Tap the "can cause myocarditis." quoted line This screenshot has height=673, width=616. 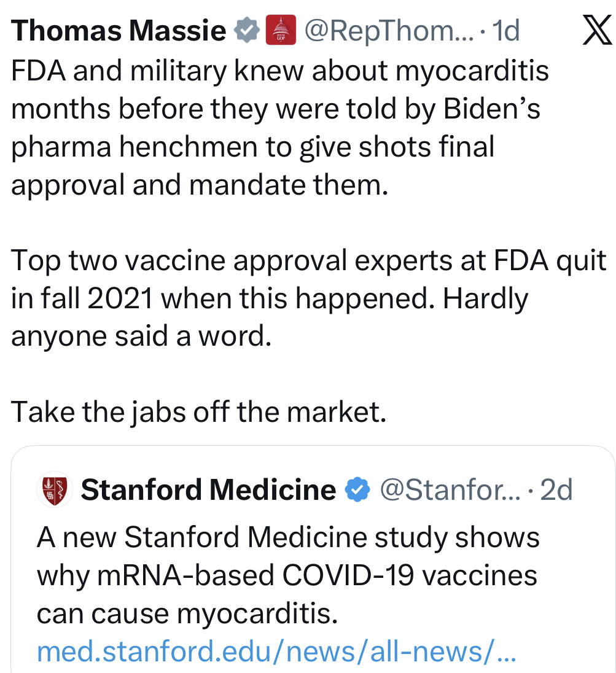tap(187, 614)
